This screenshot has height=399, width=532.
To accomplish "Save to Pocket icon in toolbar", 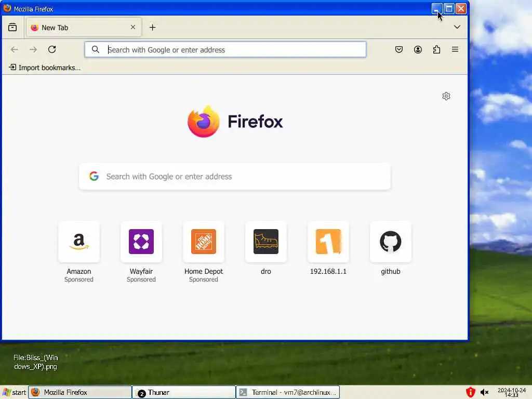I will click(x=399, y=49).
